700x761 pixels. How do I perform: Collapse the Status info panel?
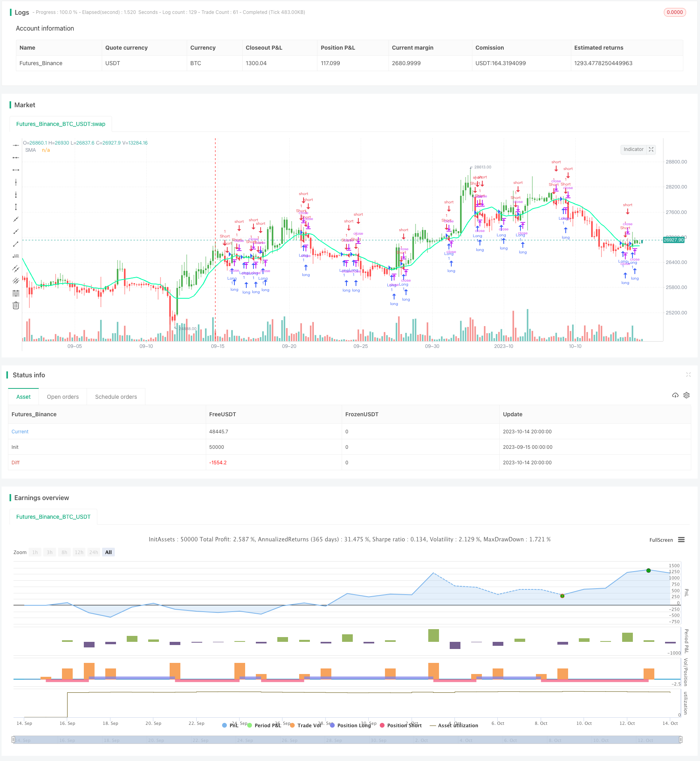click(688, 375)
